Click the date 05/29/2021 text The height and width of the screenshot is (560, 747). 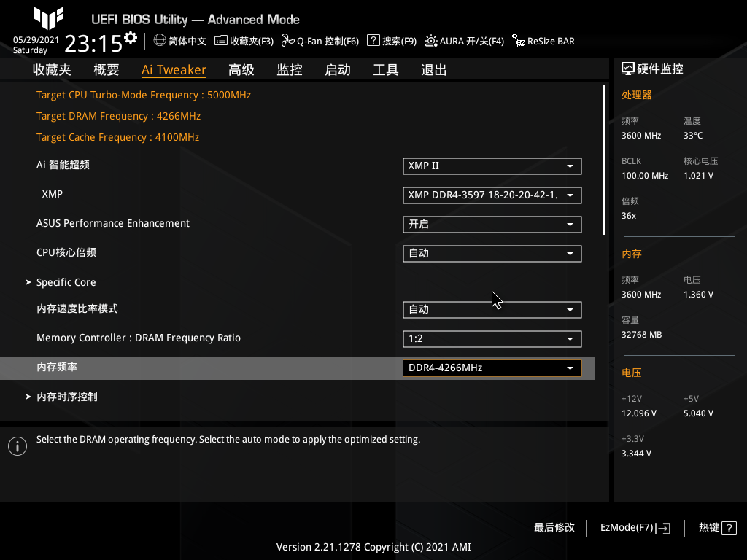click(x=36, y=40)
